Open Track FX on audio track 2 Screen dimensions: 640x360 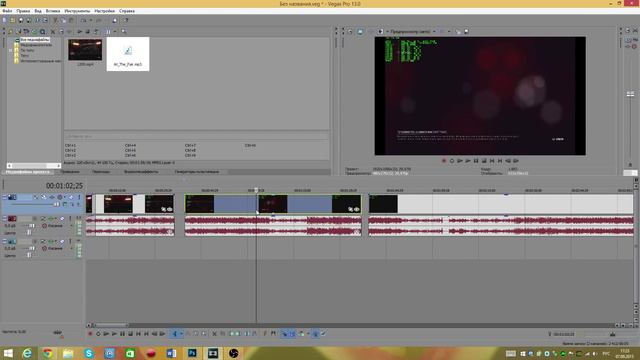click(x=51, y=219)
